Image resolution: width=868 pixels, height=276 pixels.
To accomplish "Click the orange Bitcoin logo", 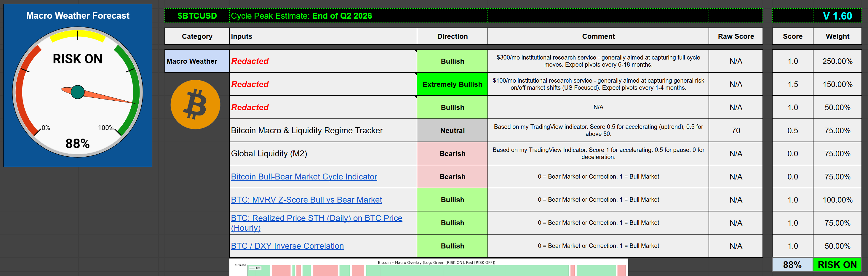I will tap(195, 104).
